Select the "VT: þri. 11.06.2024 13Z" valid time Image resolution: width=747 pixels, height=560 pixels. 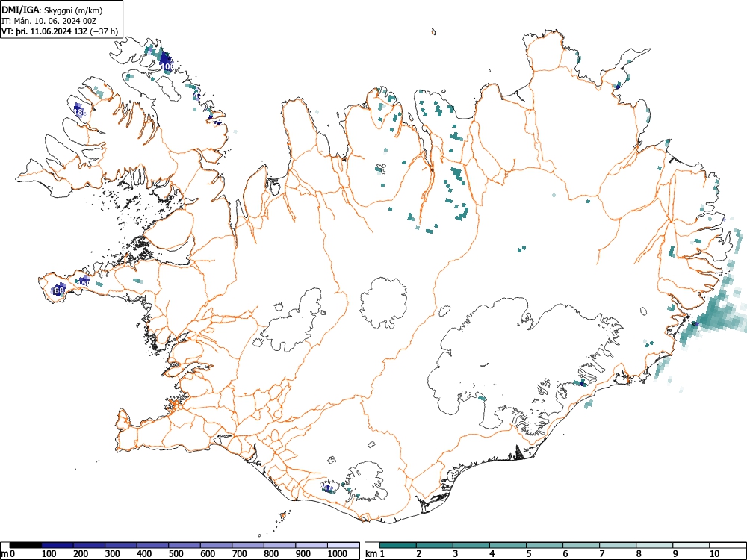[x=45, y=31]
